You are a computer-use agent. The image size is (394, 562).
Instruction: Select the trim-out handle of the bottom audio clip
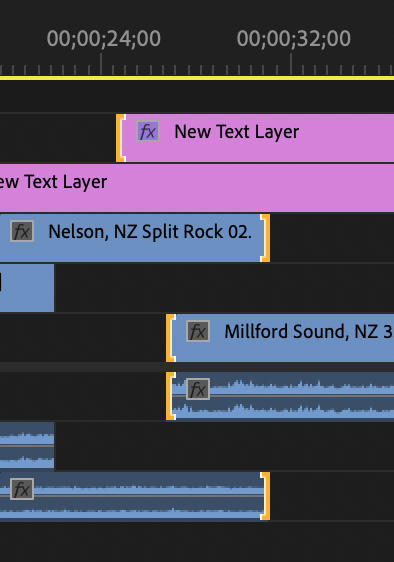click(265, 496)
